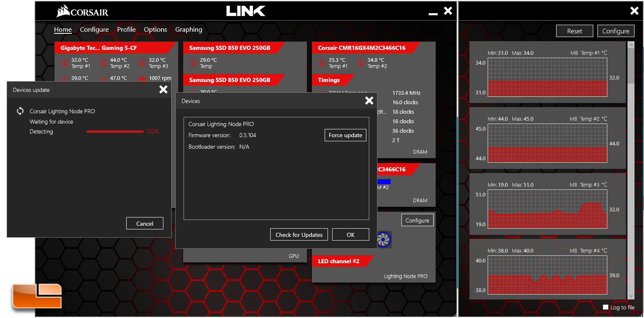Click the graphing window scrollbar up arrow
Viewport: 644px width, 318px height.
pos(630,44)
